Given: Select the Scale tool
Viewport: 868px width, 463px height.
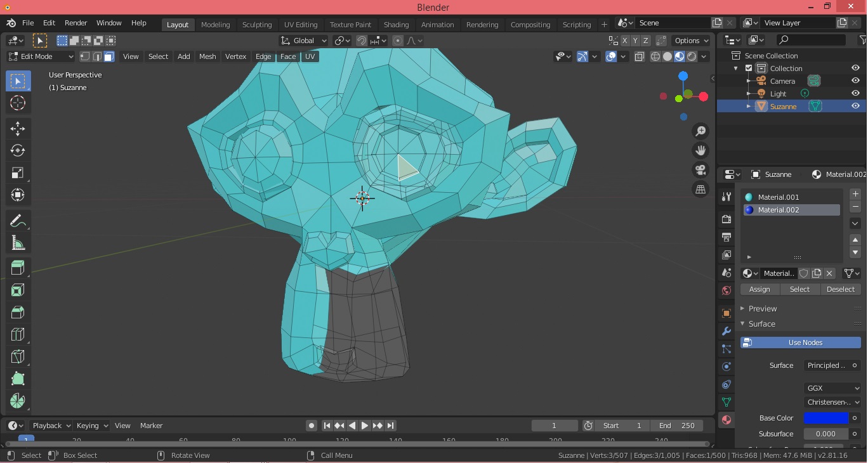Looking at the screenshot, I should [x=18, y=173].
